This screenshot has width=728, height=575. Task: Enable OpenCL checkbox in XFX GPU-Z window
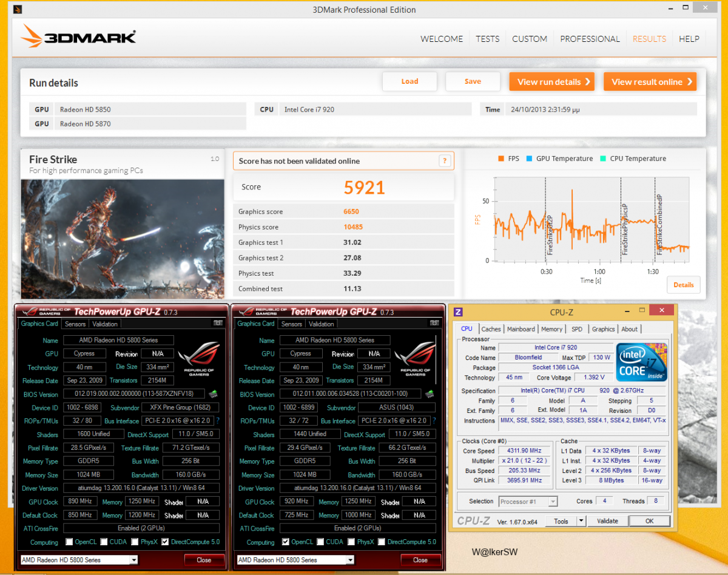pyautogui.click(x=70, y=542)
